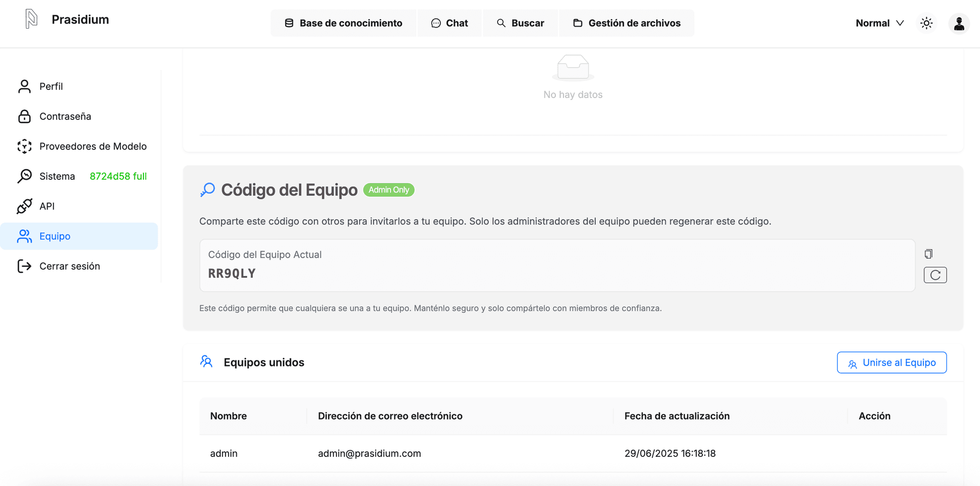Open the API key settings

[x=47, y=206]
